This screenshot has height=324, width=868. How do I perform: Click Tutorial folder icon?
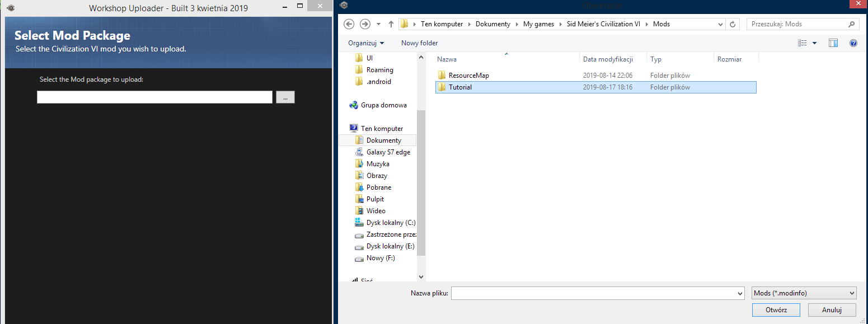tap(442, 87)
